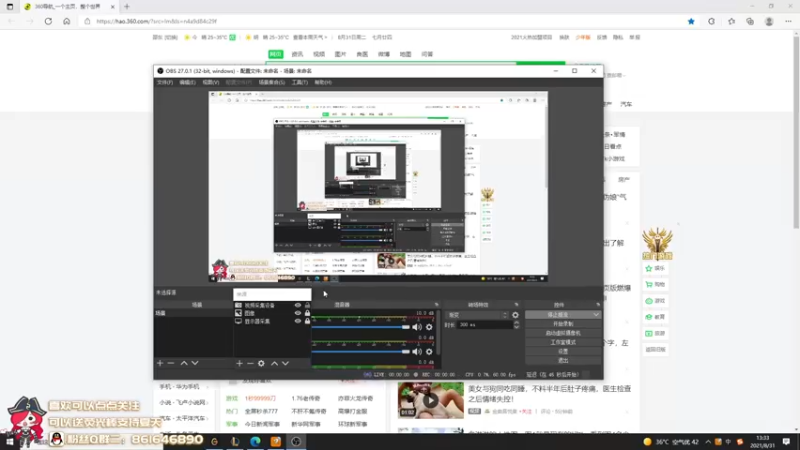800x450 pixels.
Task: Open OBS Studio from the taskbar
Action: tap(296, 441)
